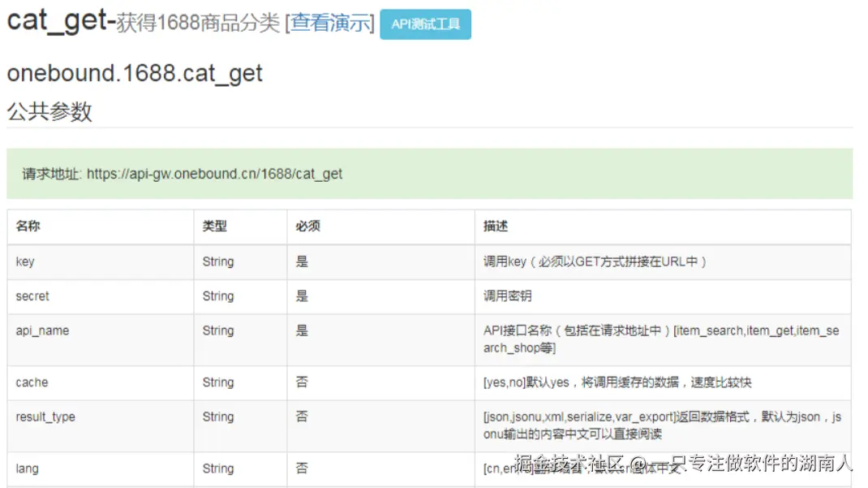Open the 查看演示 demo link

[330, 24]
